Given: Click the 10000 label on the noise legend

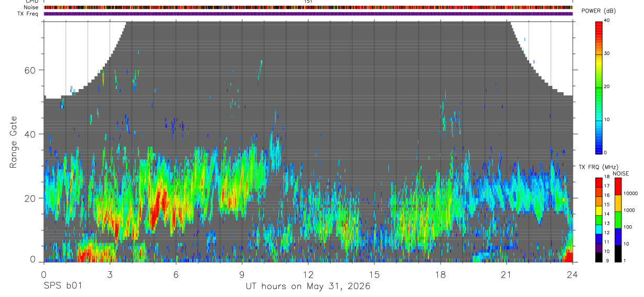Looking at the screenshot, I should pyautogui.click(x=631, y=194).
